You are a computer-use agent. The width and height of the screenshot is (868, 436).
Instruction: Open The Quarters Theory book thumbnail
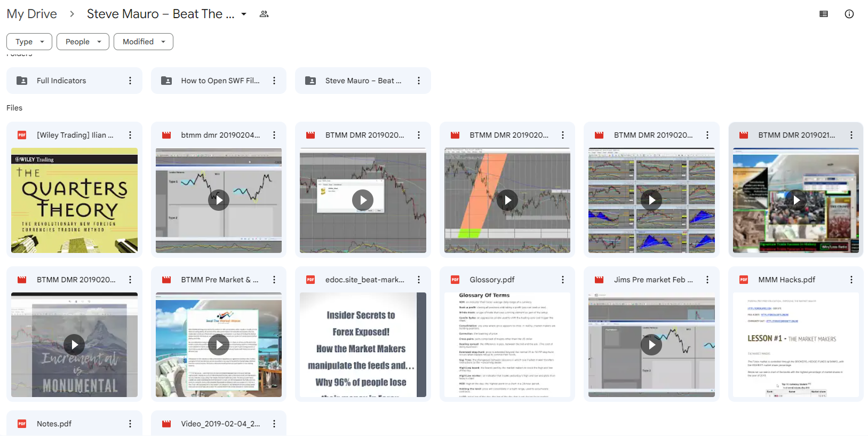(x=74, y=200)
